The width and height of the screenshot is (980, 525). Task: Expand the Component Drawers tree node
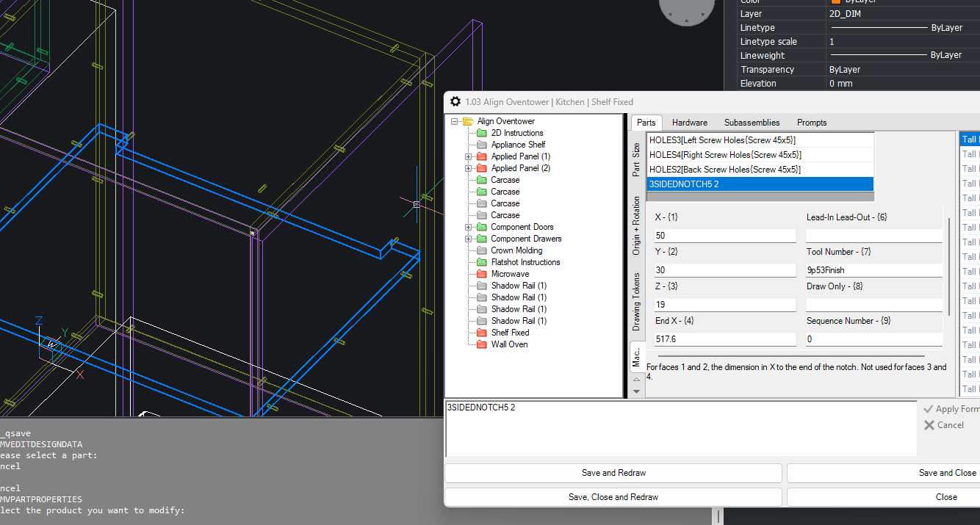point(468,239)
